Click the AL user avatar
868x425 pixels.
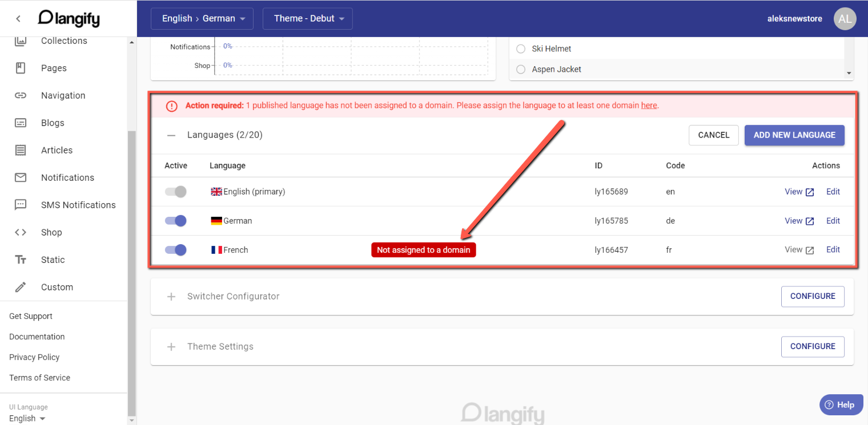pos(845,18)
